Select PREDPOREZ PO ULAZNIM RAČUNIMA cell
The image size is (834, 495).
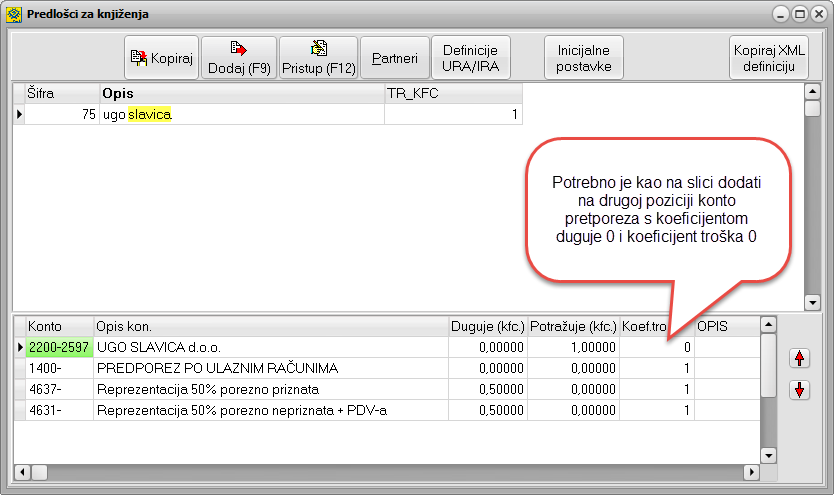[x=271, y=368]
